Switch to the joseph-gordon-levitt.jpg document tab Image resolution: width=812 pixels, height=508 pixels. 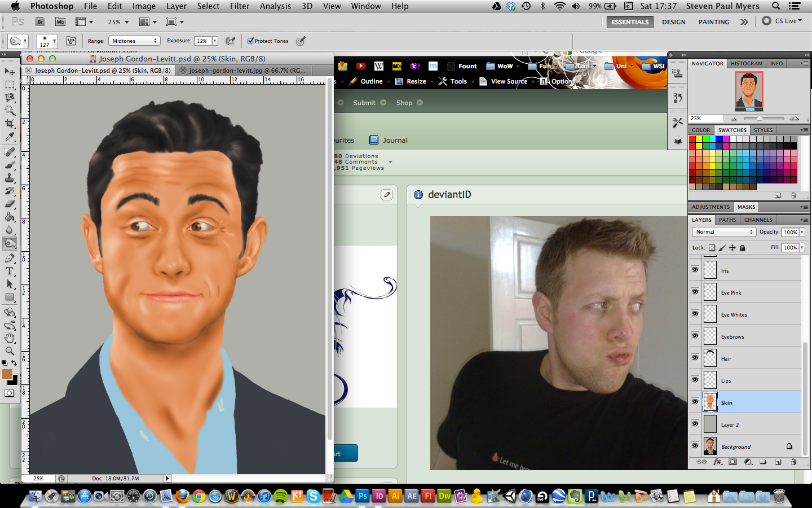click(246, 71)
